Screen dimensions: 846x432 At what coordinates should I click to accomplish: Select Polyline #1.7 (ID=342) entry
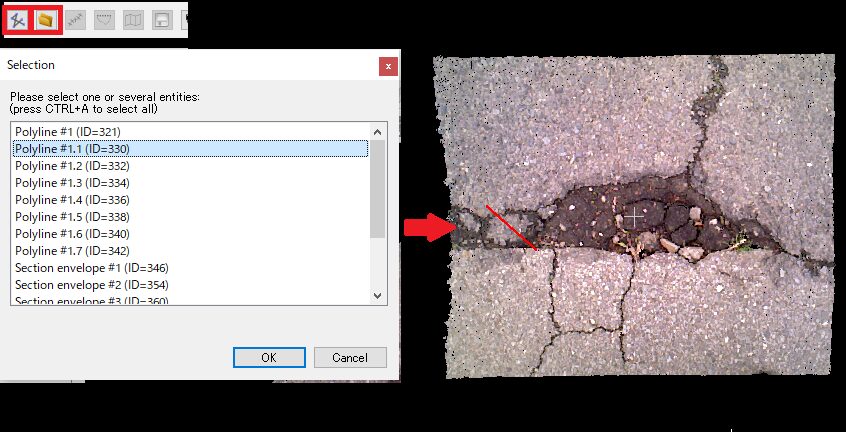pos(72,251)
